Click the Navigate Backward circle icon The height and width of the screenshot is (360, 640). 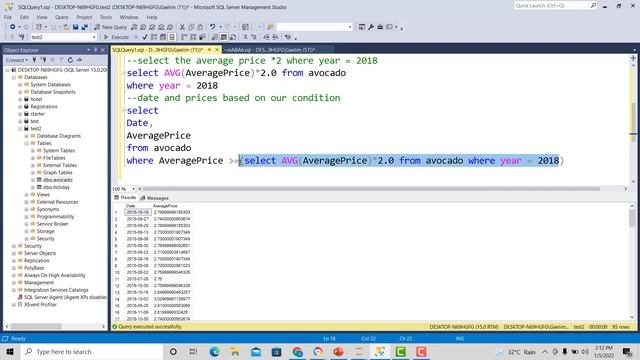13,27
